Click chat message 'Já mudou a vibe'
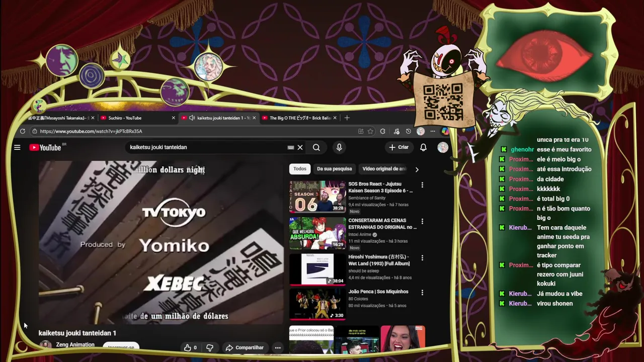Image resolution: width=644 pixels, height=362 pixels. (559, 294)
